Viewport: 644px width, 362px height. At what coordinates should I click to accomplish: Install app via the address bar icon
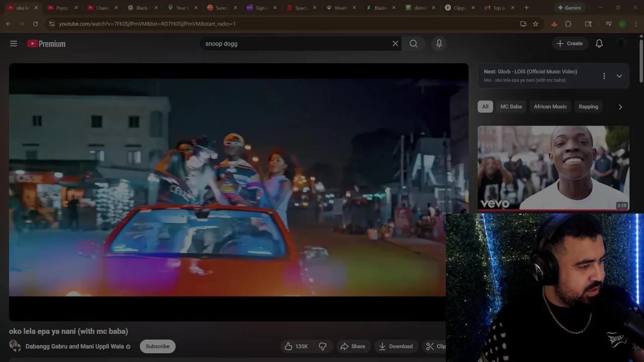[x=523, y=24]
